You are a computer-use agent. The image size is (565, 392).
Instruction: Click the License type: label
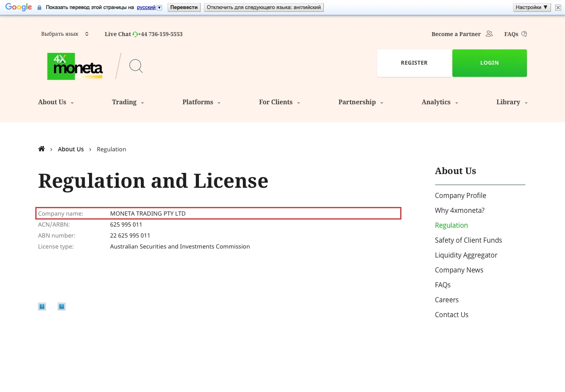tap(56, 246)
